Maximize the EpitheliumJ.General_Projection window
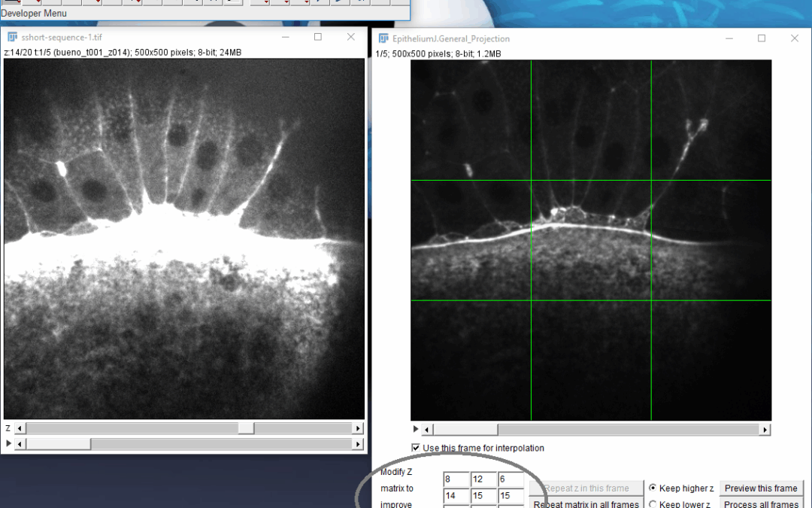 pos(762,38)
